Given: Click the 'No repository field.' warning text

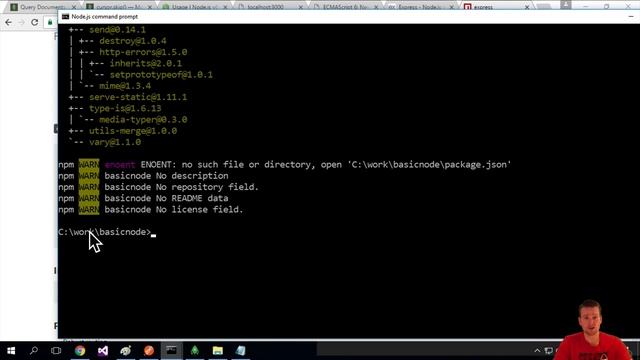Looking at the screenshot, I should click(207, 187).
